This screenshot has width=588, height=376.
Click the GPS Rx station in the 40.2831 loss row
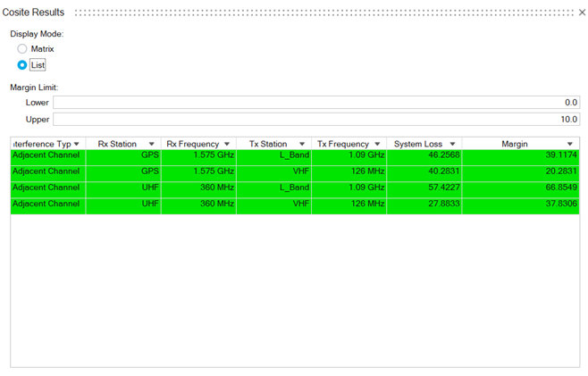pyautogui.click(x=150, y=171)
